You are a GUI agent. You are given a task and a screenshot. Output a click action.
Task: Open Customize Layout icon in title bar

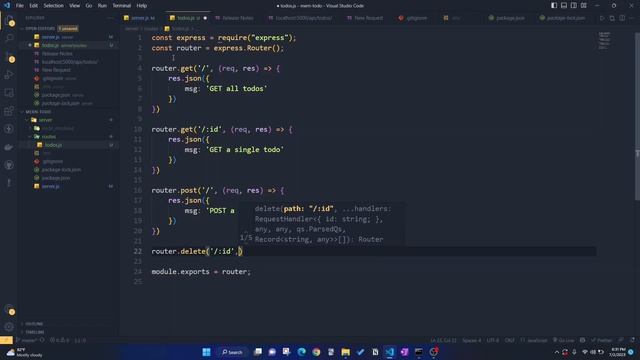[x=584, y=6]
